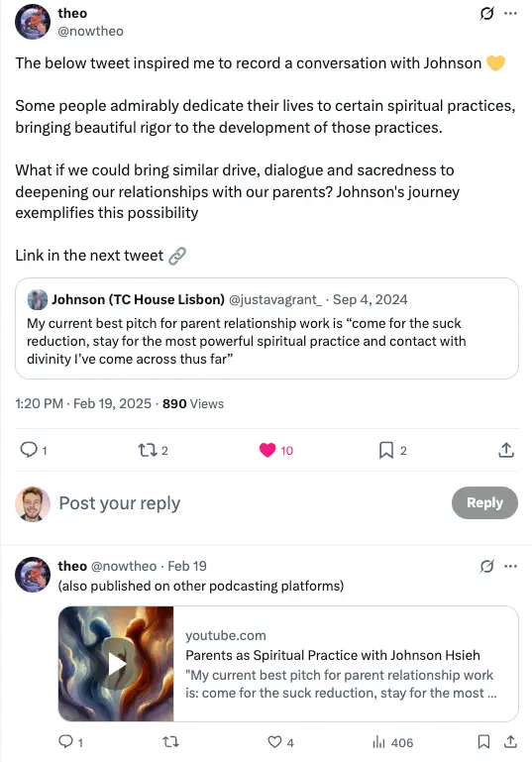
Task: Play the YouTube video thumbnail
Action: point(116,664)
